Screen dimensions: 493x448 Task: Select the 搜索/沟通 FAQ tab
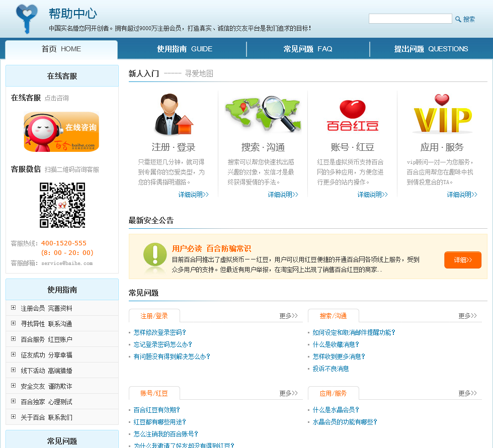pos(333,316)
